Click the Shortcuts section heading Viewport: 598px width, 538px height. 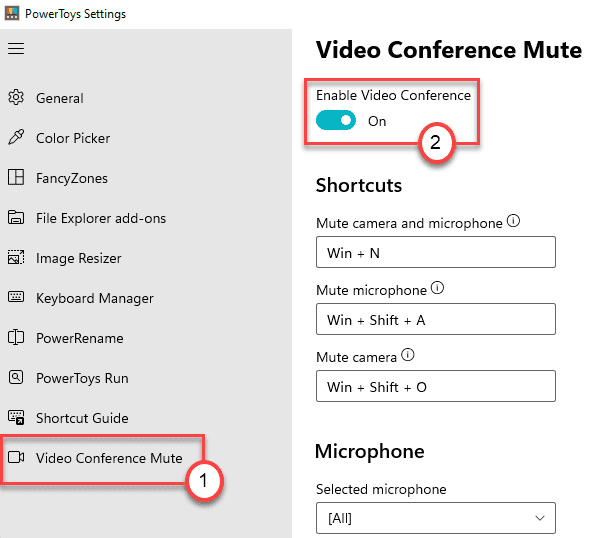click(x=358, y=185)
